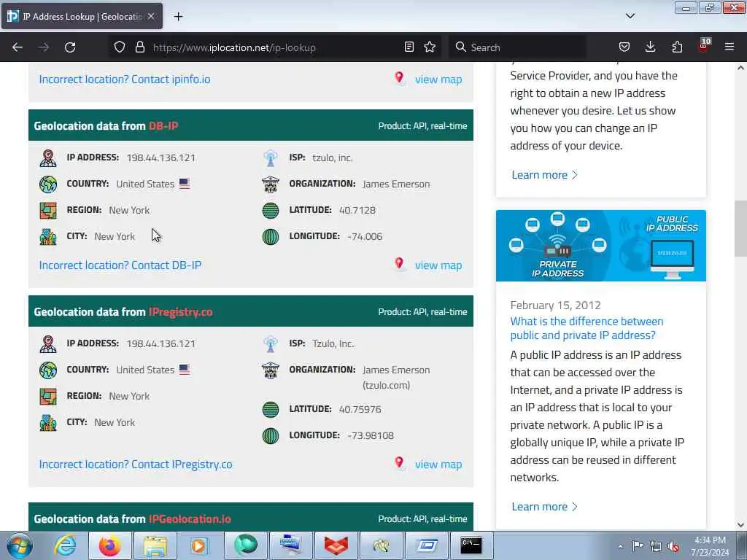747x560 pixels.
Task: Open tracking protection shield icon
Action: tap(120, 47)
